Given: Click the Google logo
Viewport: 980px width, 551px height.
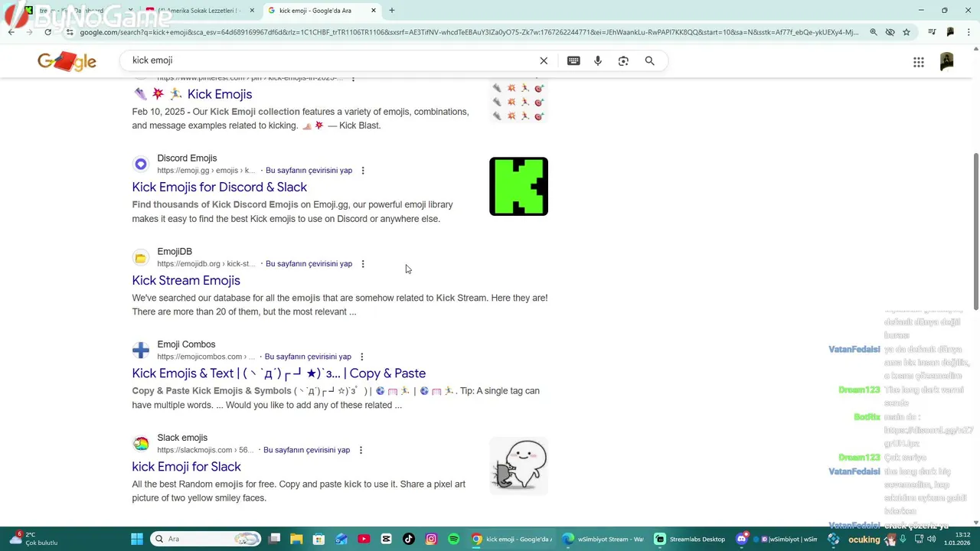Looking at the screenshot, I should click(67, 61).
